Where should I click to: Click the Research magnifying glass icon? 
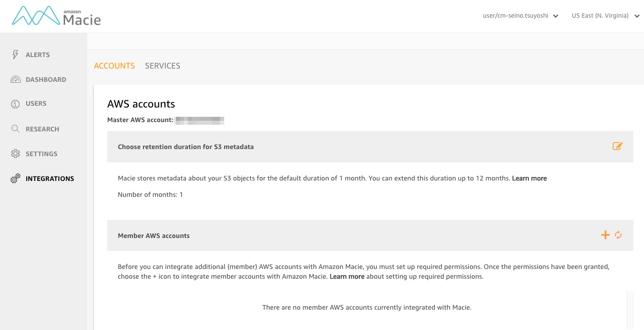point(16,129)
